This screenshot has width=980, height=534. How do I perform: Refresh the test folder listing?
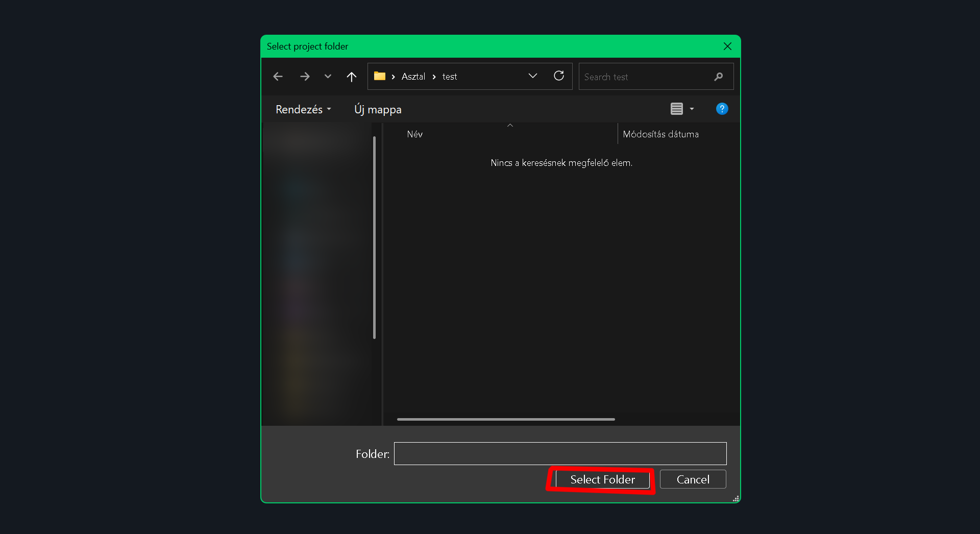click(559, 76)
